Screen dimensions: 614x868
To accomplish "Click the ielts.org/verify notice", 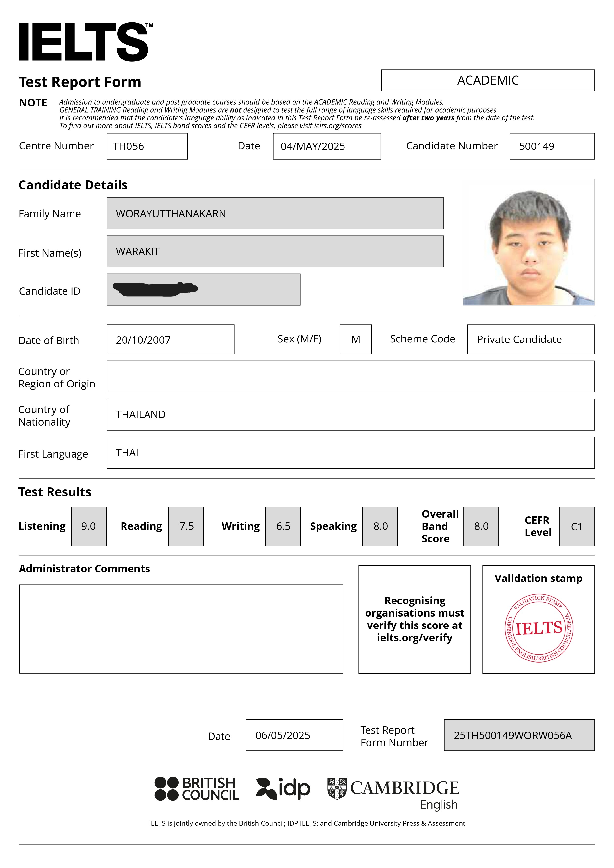I will click(x=415, y=619).
